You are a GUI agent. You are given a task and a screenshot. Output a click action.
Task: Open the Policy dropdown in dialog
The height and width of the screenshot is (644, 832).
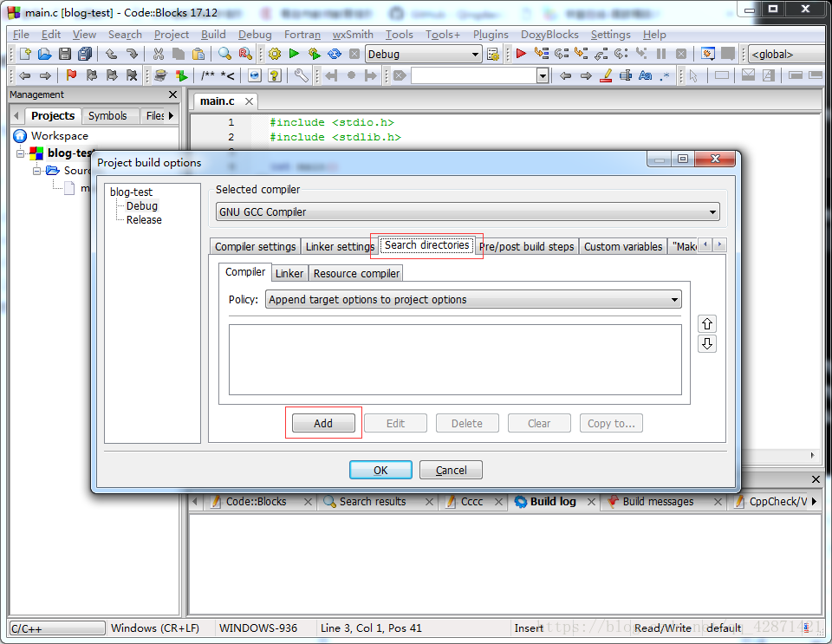[x=473, y=300]
